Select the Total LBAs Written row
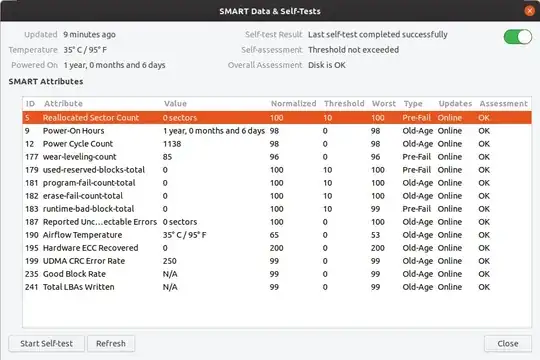Viewport: 540px width, 360px height. tap(277, 287)
